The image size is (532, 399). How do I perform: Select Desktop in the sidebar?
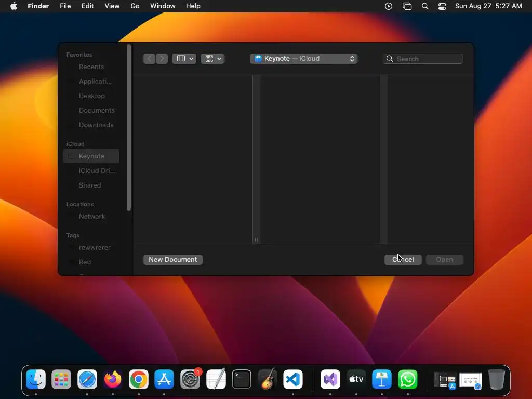(91, 96)
